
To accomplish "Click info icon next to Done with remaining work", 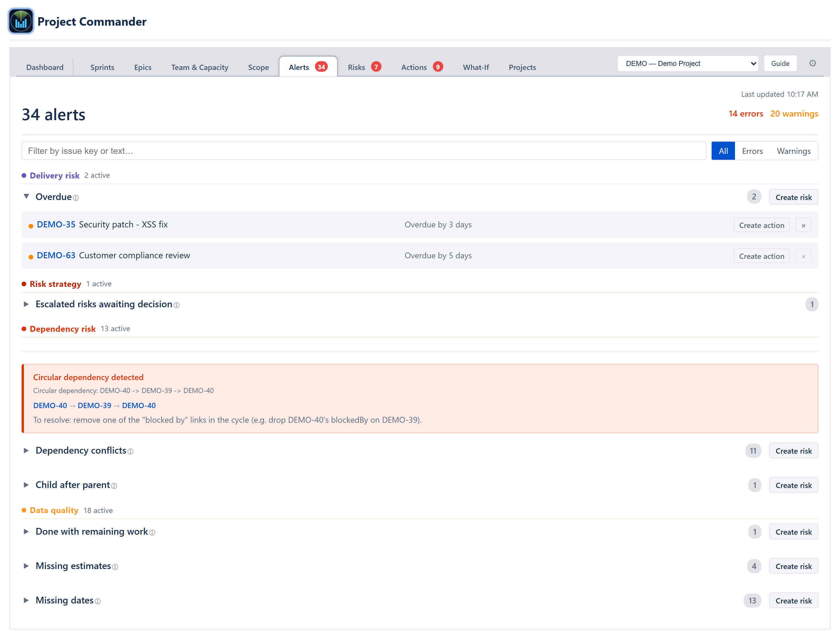I will point(152,533).
